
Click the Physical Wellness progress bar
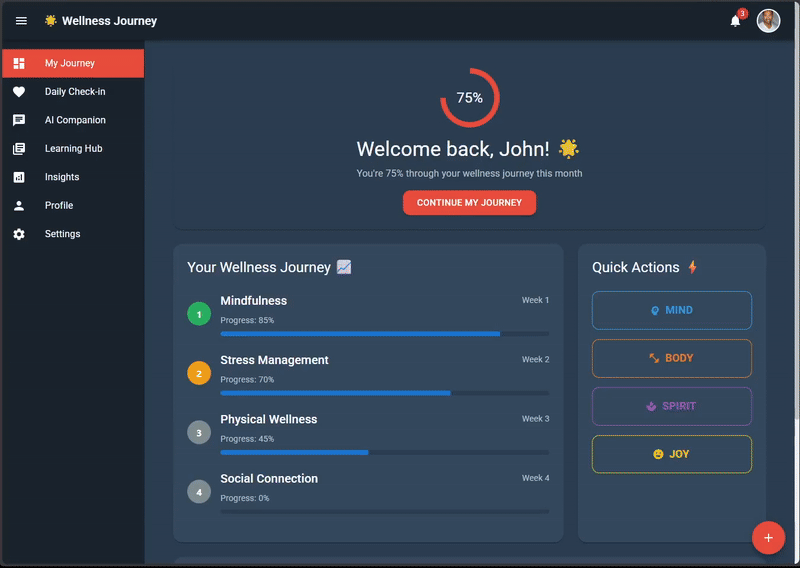click(x=385, y=452)
